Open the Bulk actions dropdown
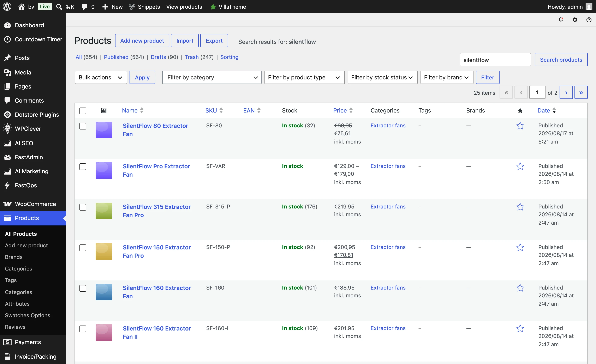 point(101,77)
